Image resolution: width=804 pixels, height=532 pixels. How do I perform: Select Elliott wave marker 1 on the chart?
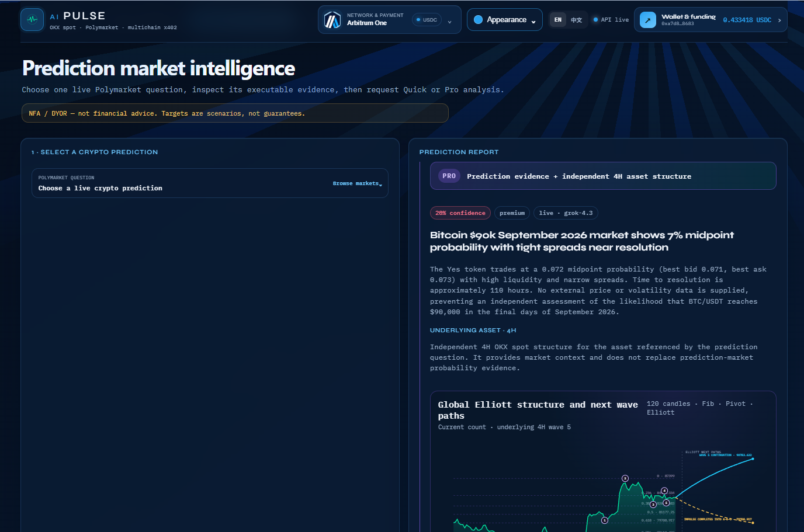pos(605,520)
